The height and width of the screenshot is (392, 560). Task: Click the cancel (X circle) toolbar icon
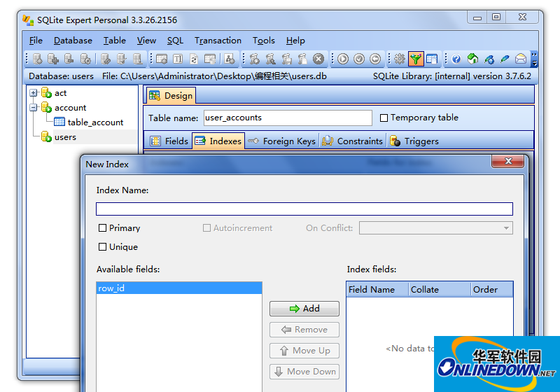(x=318, y=59)
